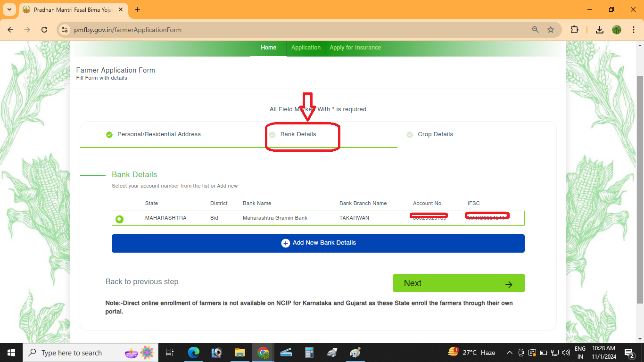Open the browser Extensions puzzle icon
644x362 pixels.
point(575,29)
